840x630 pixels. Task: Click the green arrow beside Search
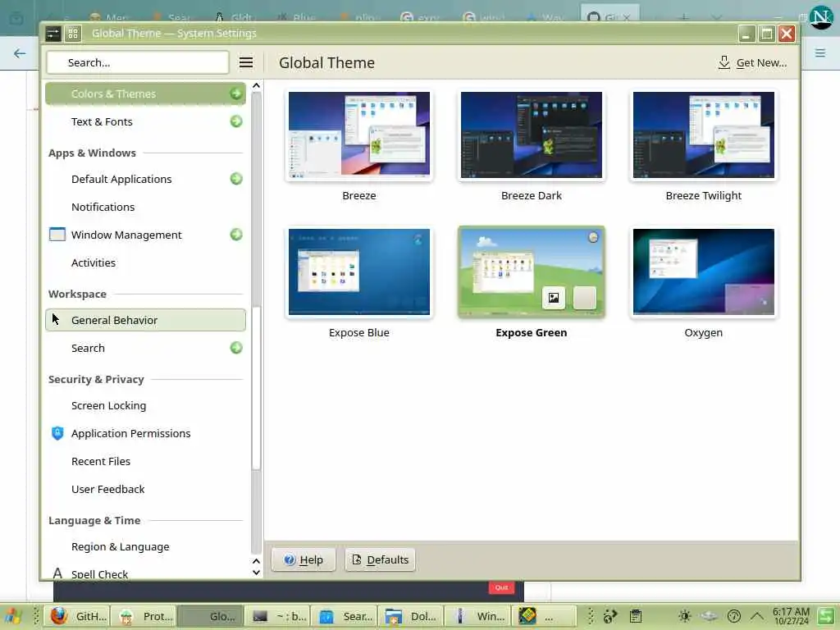(x=235, y=348)
